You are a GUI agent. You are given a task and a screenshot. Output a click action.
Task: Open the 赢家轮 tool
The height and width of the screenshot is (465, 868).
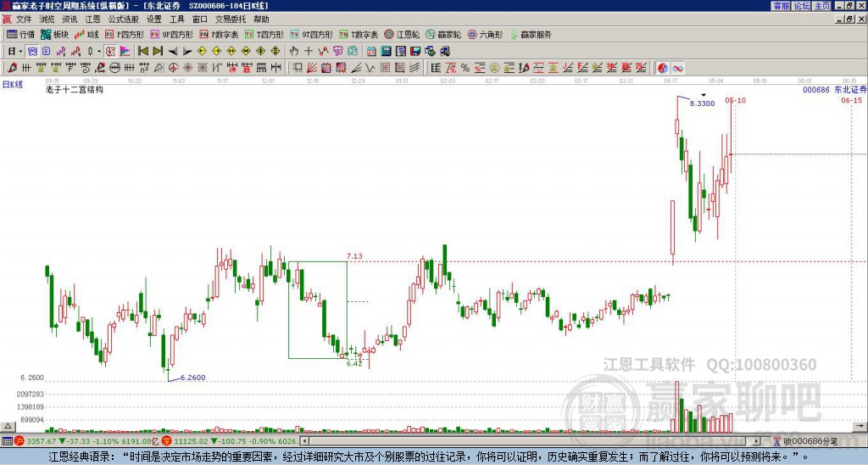pos(443,34)
